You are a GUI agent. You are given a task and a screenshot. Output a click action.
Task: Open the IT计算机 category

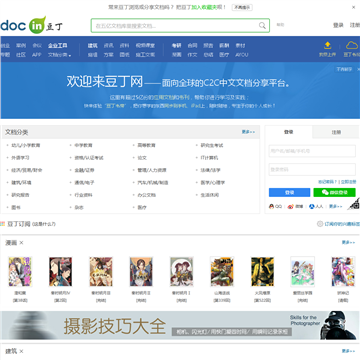click(209, 158)
